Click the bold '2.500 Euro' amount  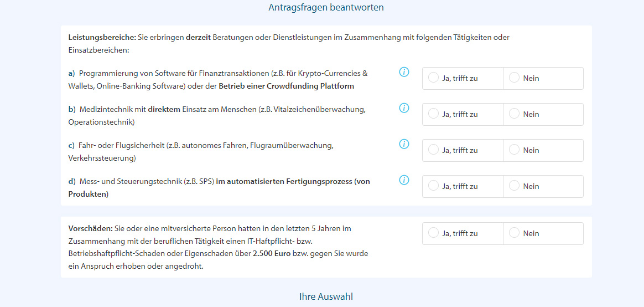272,253
